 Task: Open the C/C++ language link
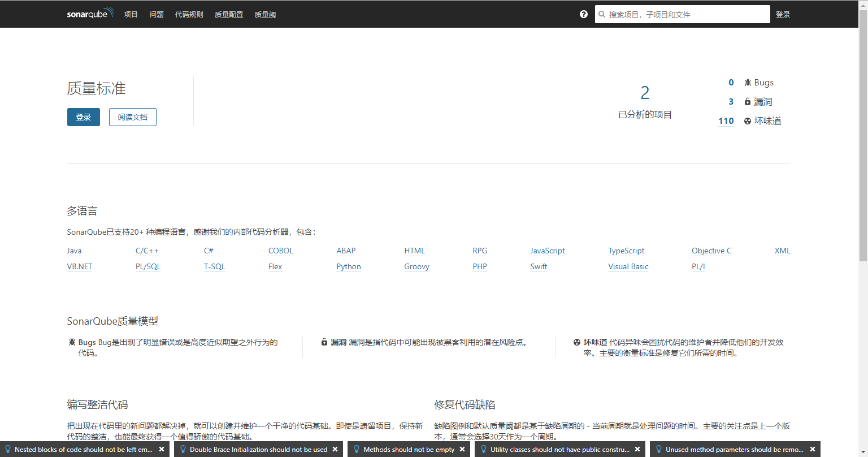click(147, 251)
